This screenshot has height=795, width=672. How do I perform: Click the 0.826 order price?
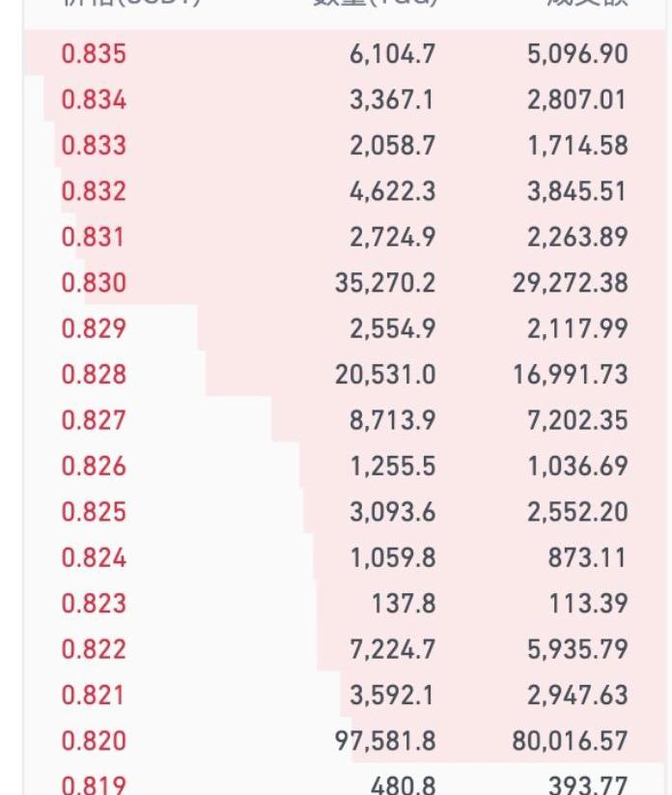point(94,466)
